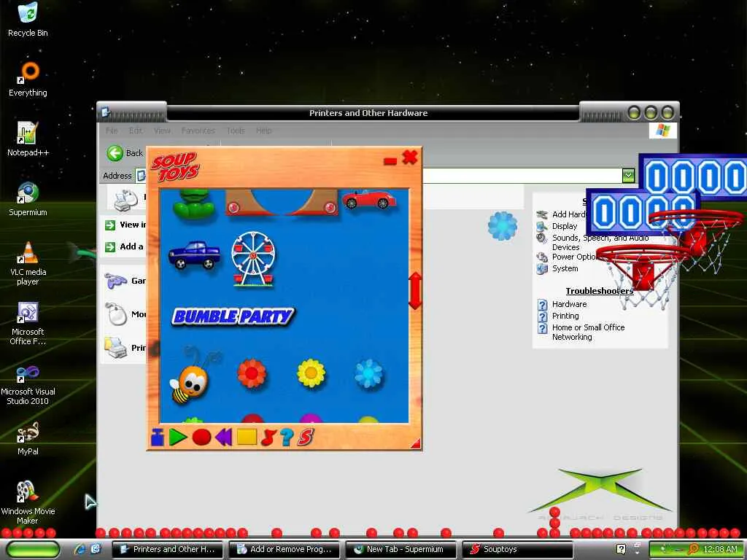The height and width of the screenshot is (560, 747).
Task: Open the Tools menu in Printers window
Action: pyautogui.click(x=236, y=131)
